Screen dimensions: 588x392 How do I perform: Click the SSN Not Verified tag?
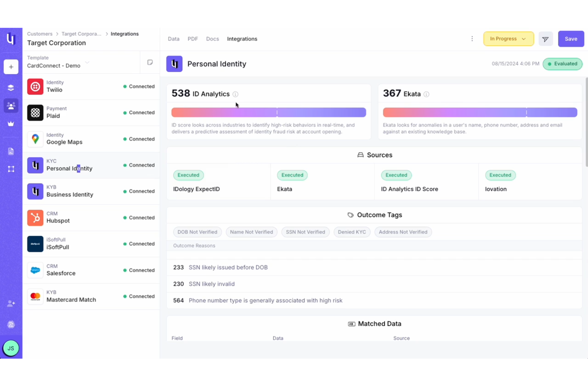(x=306, y=232)
